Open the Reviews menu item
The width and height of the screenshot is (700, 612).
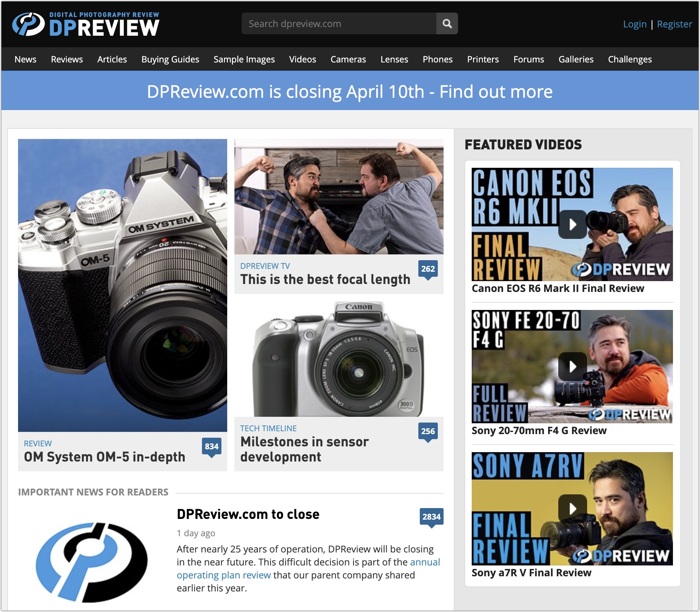(67, 60)
